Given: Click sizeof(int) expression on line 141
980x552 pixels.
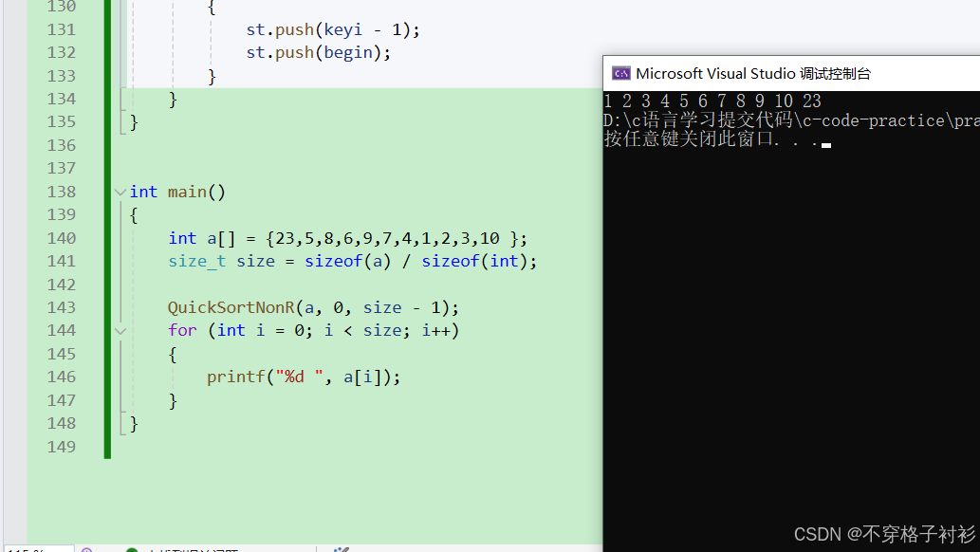Looking at the screenshot, I should pyautogui.click(x=474, y=262).
